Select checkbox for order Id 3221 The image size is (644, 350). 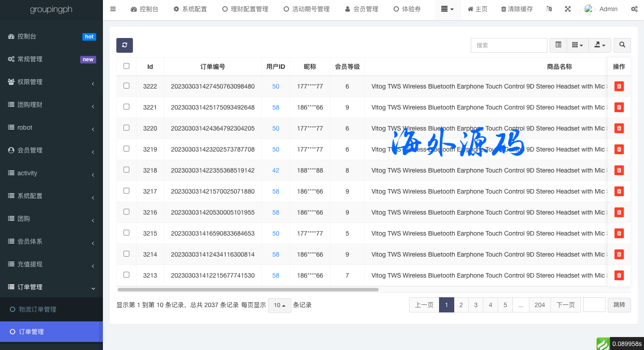[x=126, y=107]
